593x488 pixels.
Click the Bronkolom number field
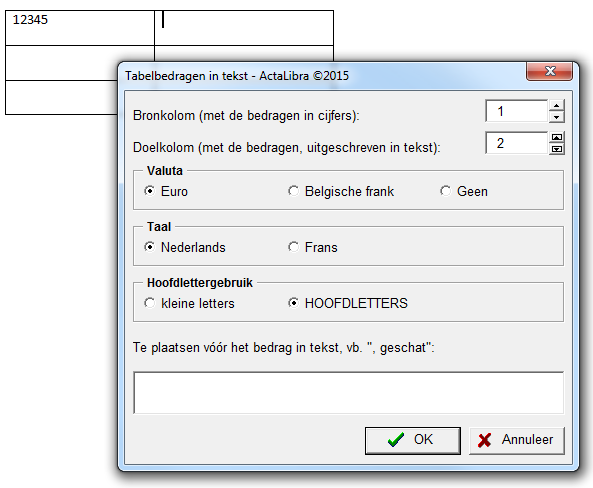point(517,111)
